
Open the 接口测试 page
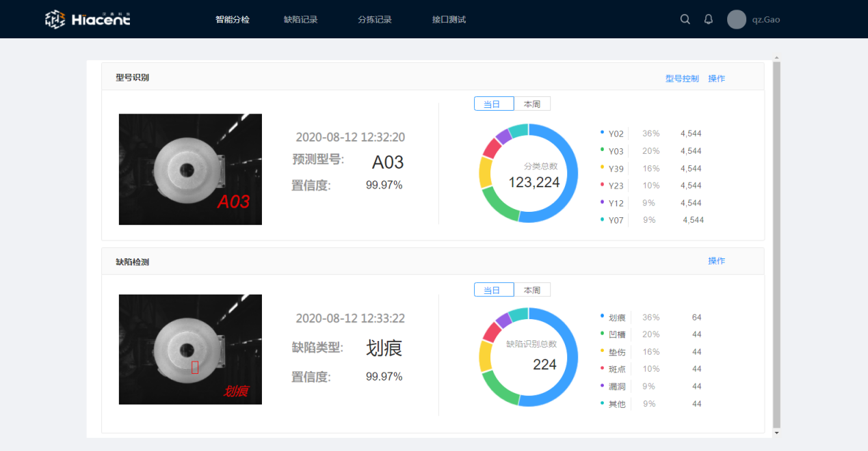click(449, 20)
